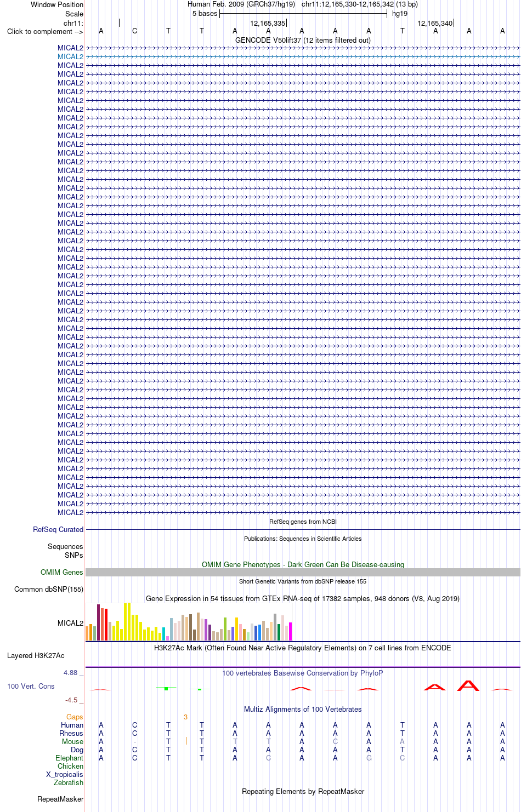Click the Layered H3K27Ac track label
The width and height of the screenshot is (521, 812).
click(x=36, y=655)
